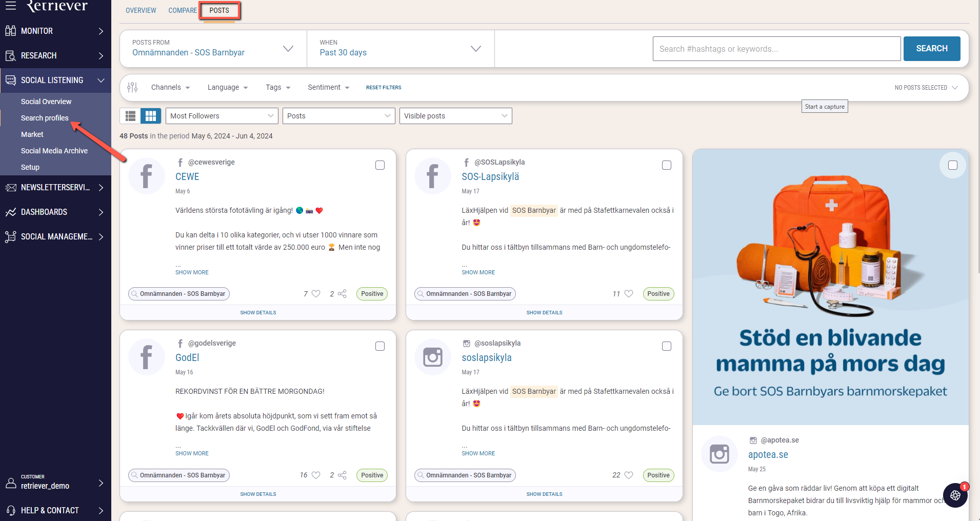Click the share icon on CEWE post
The height and width of the screenshot is (521, 980).
tap(342, 294)
